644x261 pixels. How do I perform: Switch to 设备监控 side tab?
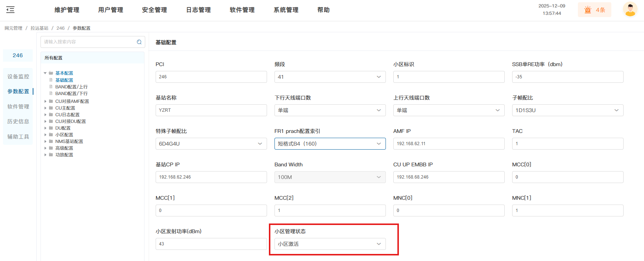click(18, 76)
